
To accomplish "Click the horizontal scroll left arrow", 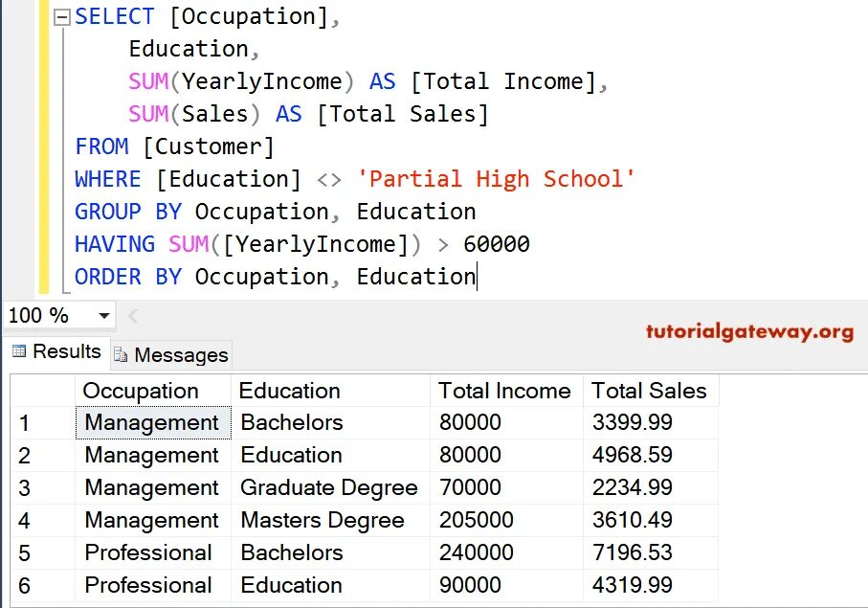I will [x=133, y=316].
